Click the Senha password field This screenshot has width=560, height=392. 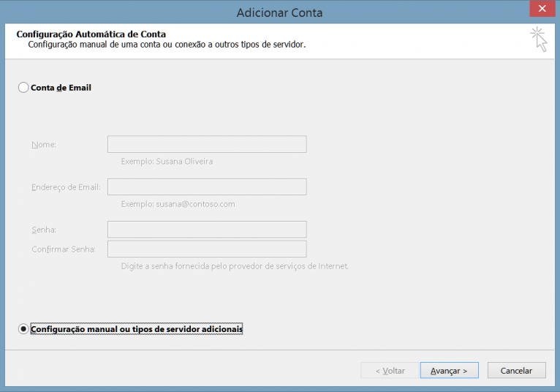(x=207, y=230)
